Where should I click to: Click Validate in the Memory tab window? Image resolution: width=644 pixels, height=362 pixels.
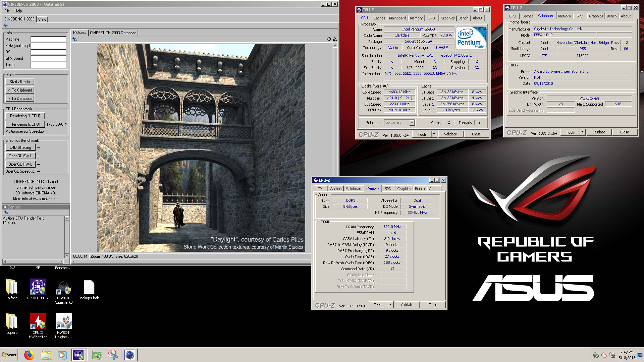click(x=407, y=305)
